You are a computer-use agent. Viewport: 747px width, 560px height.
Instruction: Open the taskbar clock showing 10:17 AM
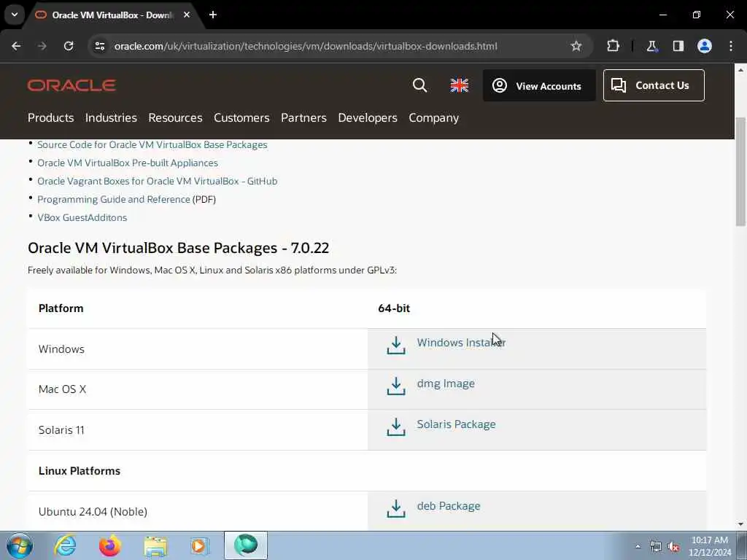pos(710,546)
